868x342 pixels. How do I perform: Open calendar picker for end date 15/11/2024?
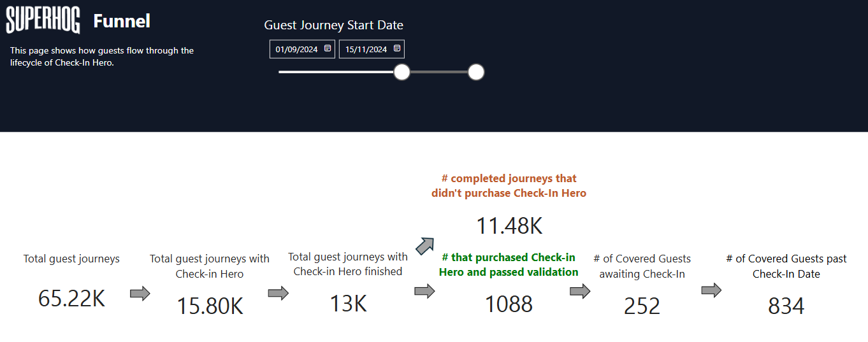click(x=397, y=48)
